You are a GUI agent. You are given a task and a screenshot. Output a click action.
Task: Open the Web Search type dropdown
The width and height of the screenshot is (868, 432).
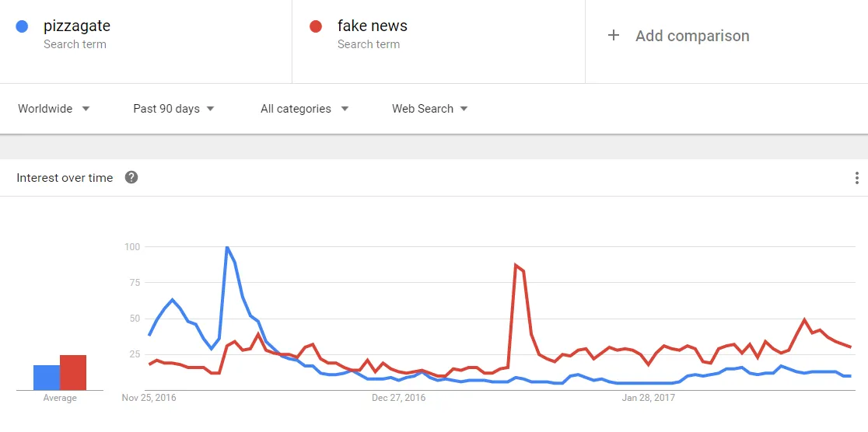point(429,109)
